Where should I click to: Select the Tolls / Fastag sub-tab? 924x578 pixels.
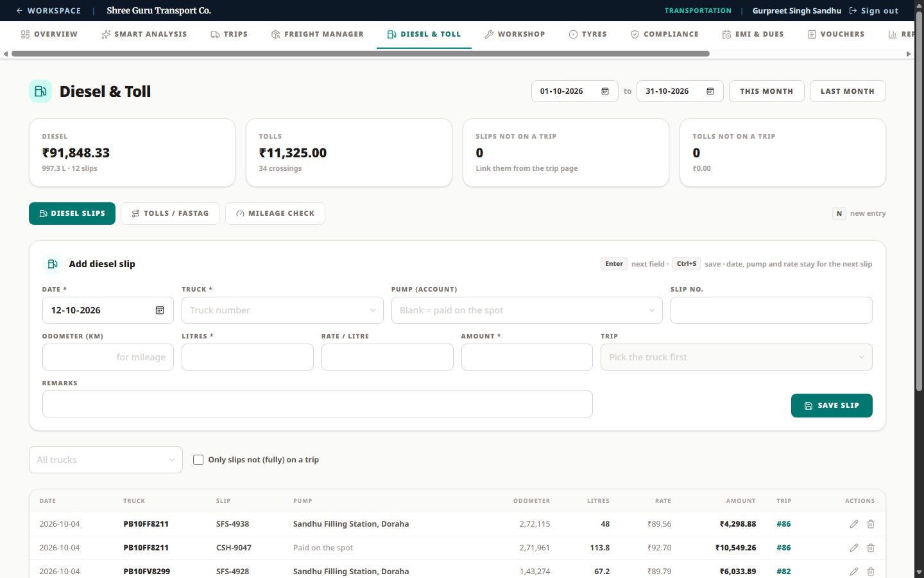coord(170,213)
